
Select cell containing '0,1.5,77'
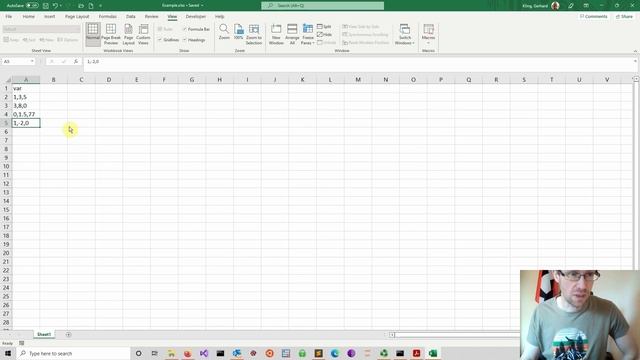26,114
